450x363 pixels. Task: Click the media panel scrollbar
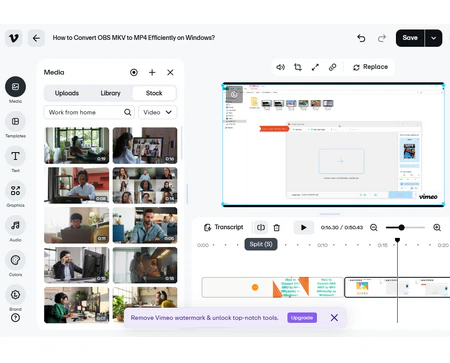(182, 143)
